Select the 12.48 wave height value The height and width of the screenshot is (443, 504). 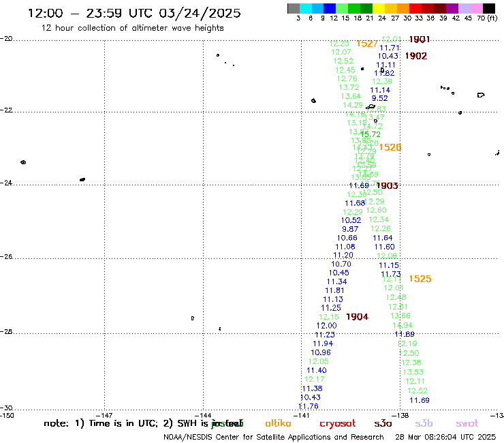coord(396,297)
